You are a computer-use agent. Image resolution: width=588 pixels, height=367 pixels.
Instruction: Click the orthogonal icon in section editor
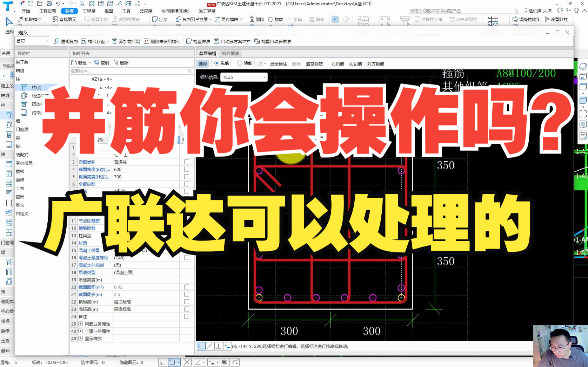tap(201, 346)
